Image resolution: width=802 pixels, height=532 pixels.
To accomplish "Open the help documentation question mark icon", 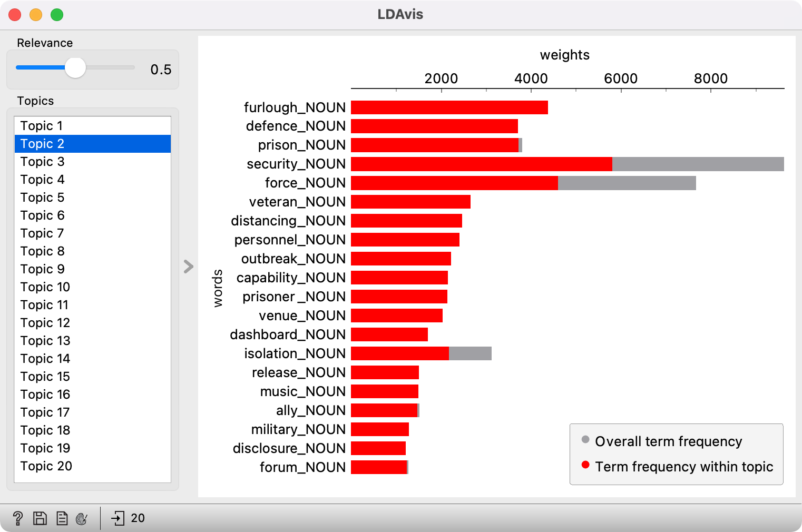I will (x=17, y=518).
